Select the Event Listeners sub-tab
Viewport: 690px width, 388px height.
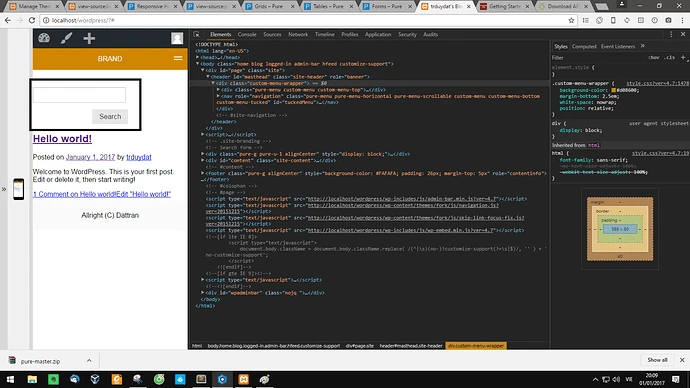click(x=617, y=46)
